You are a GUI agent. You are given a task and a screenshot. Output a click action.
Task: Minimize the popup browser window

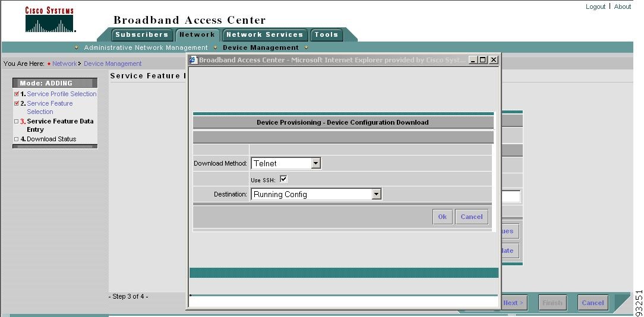click(x=473, y=60)
